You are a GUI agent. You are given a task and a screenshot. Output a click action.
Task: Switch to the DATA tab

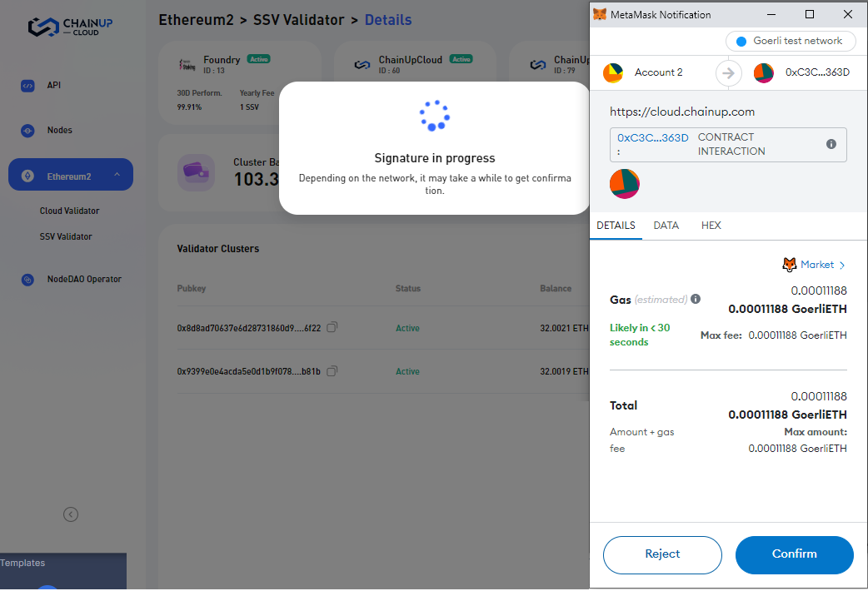tap(666, 226)
